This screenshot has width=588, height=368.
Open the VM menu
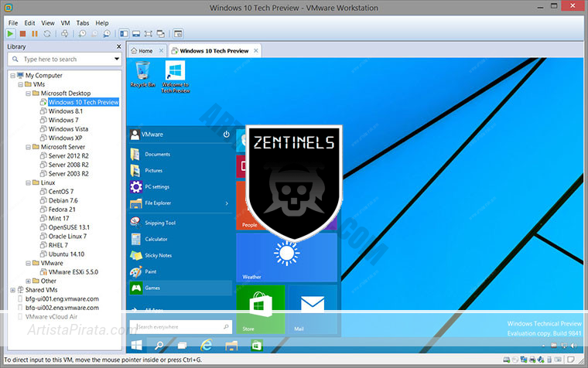pyautogui.click(x=65, y=23)
